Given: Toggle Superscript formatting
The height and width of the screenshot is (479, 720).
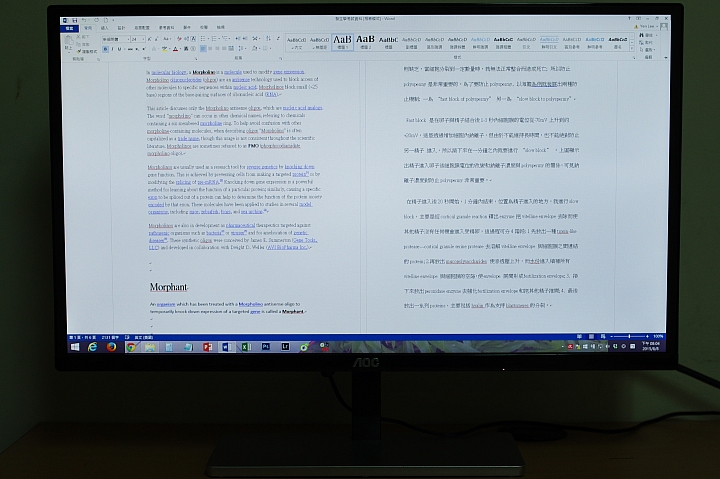Looking at the screenshot, I should click(x=144, y=49).
